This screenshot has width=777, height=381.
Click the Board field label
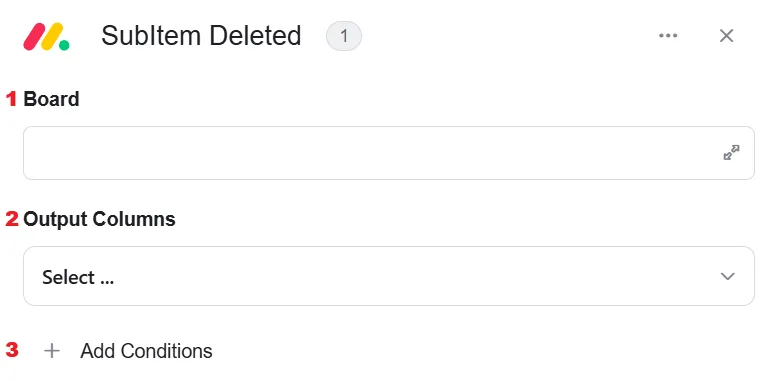tap(52, 99)
